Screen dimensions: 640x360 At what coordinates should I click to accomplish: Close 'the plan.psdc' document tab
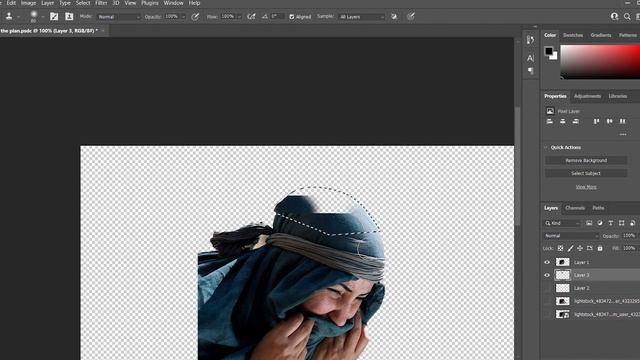pos(103,31)
